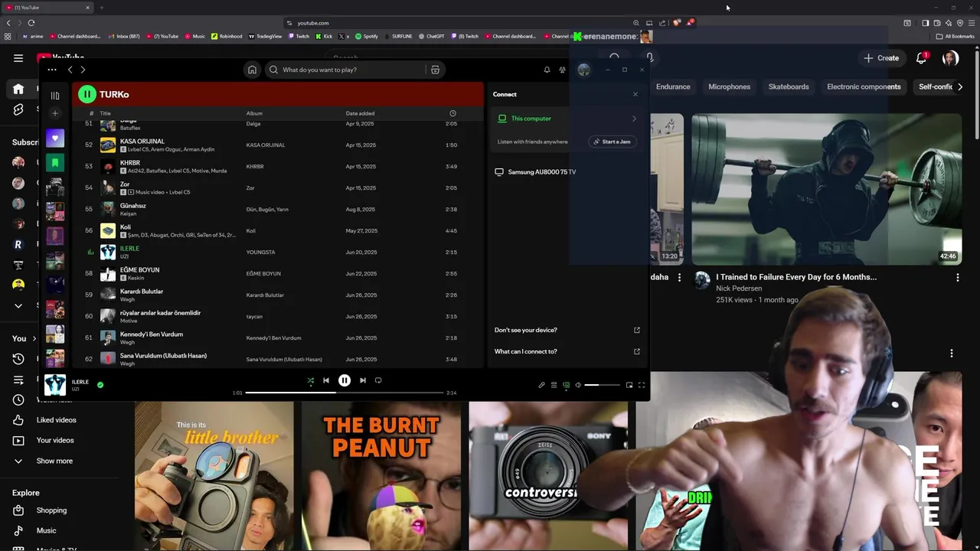
Task: Open the YouTube hamburger guide menu
Action: (x=18, y=58)
